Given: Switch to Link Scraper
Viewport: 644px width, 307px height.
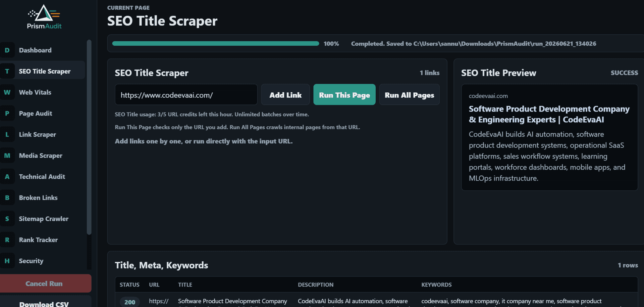Looking at the screenshot, I should click(43, 135).
